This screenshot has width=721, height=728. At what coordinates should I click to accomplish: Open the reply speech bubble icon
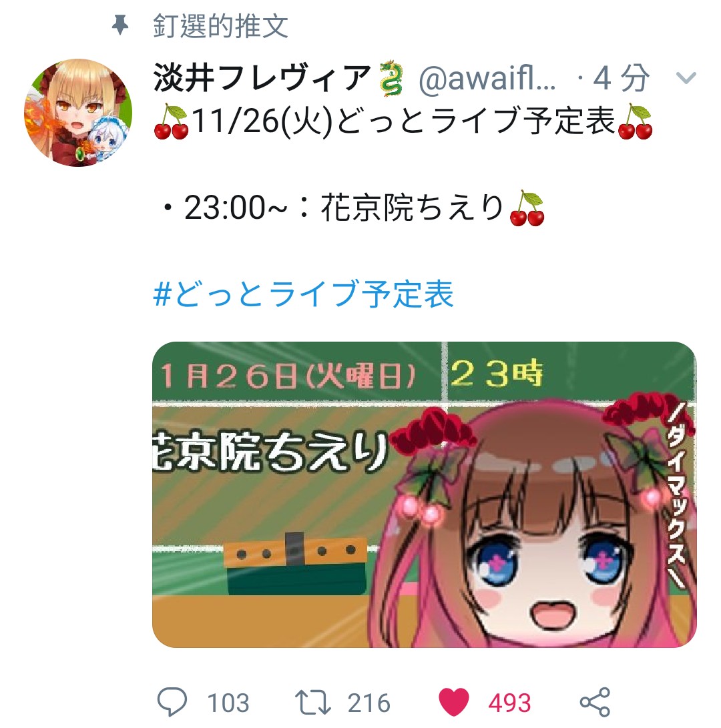172,701
